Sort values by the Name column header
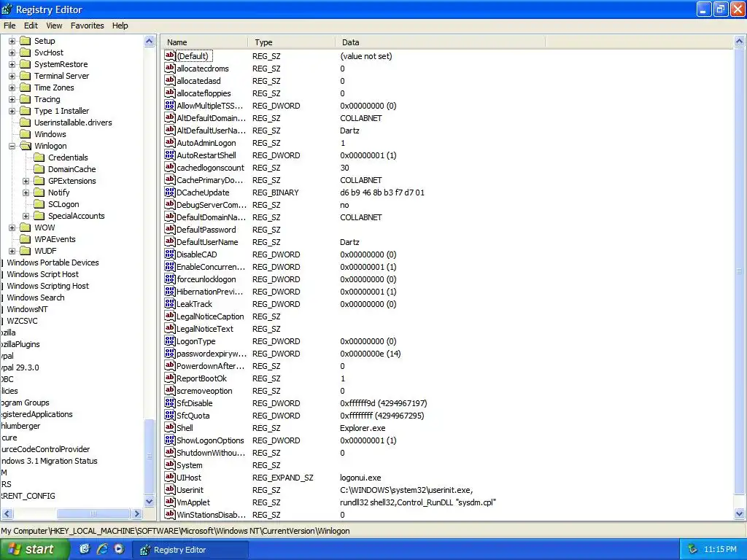The width and height of the screenshot is (747, 560). 204,42
